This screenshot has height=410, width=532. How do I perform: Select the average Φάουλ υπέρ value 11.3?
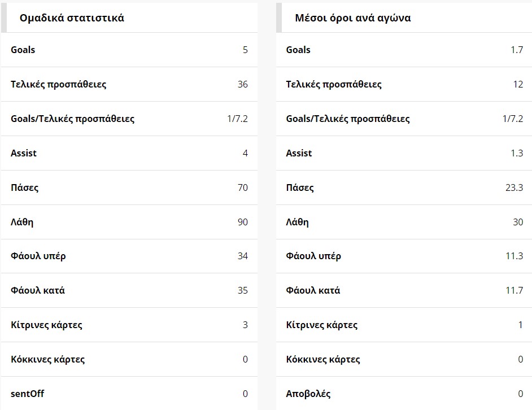click(x=514, y=256)
